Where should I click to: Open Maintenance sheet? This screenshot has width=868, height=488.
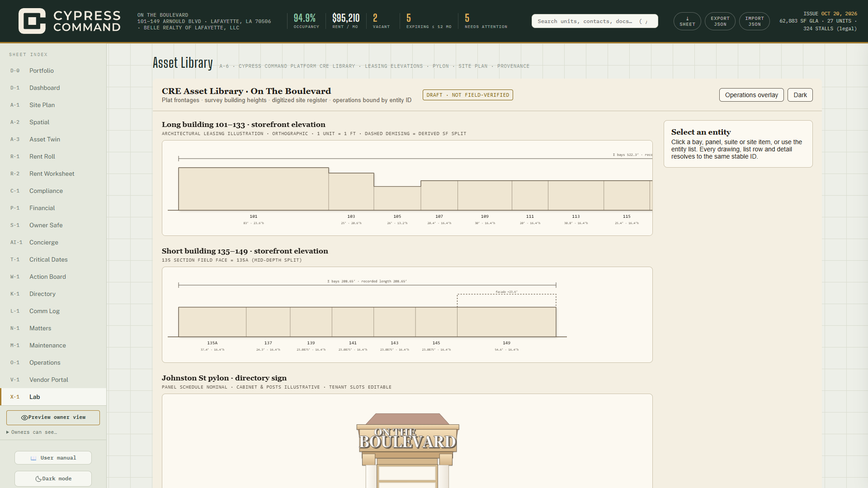click(x=53, y=346)
